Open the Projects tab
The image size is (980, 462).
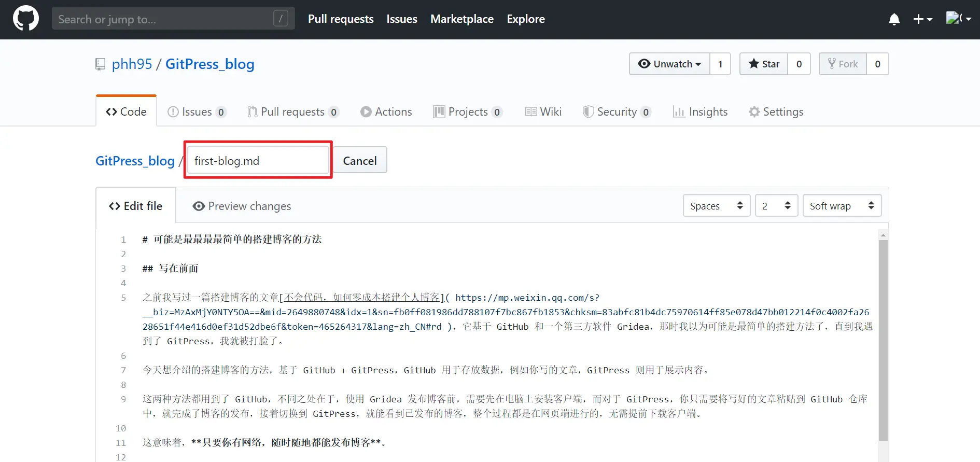[x=468, y=111]
